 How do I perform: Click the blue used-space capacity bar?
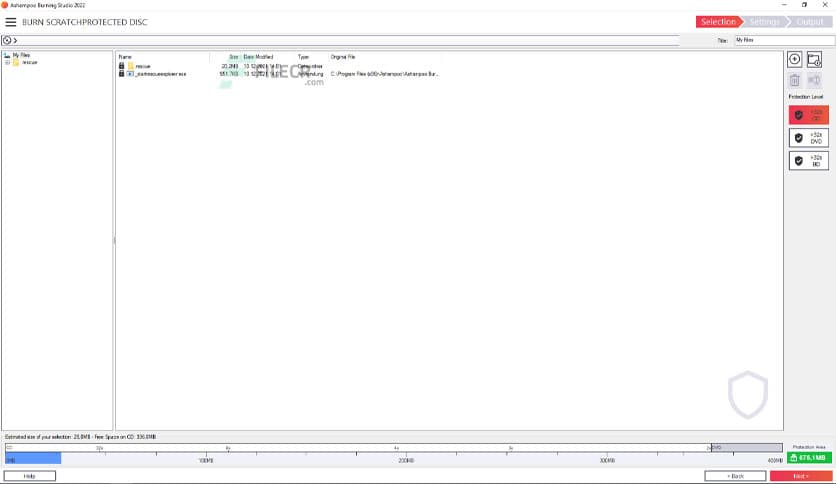(x=33, y=458)
